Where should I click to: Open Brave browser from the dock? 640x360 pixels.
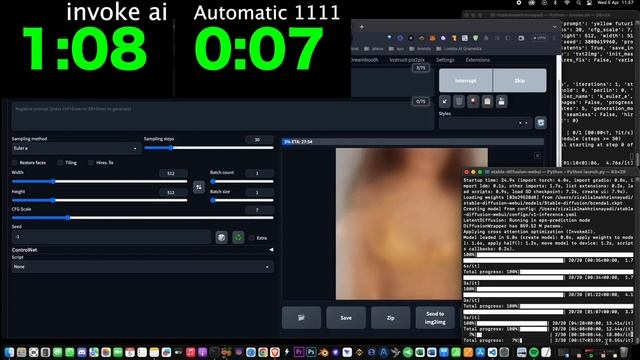(275, 352)
